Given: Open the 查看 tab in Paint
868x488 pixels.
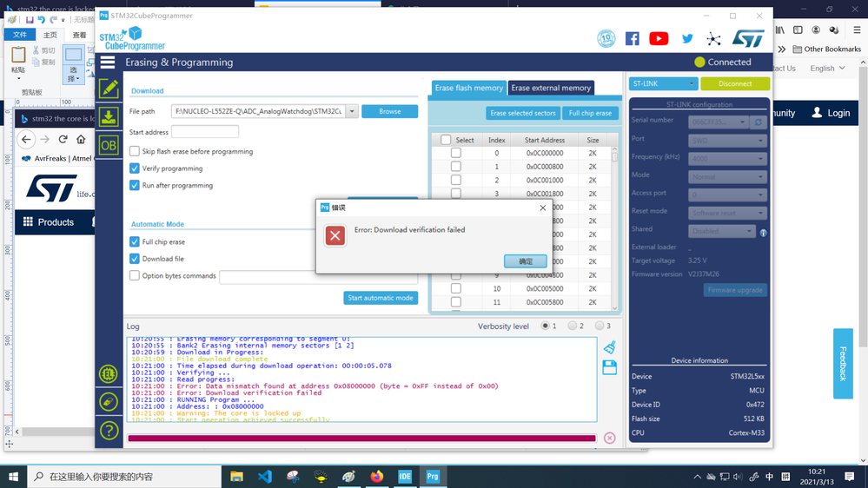Looking at the screenshot, I should 80,35.
